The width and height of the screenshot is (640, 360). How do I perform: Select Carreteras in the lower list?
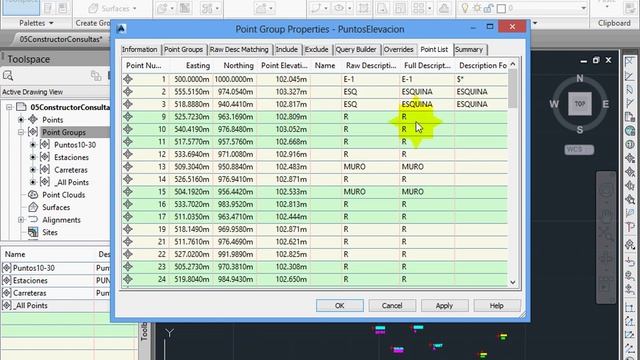point(29,293)
